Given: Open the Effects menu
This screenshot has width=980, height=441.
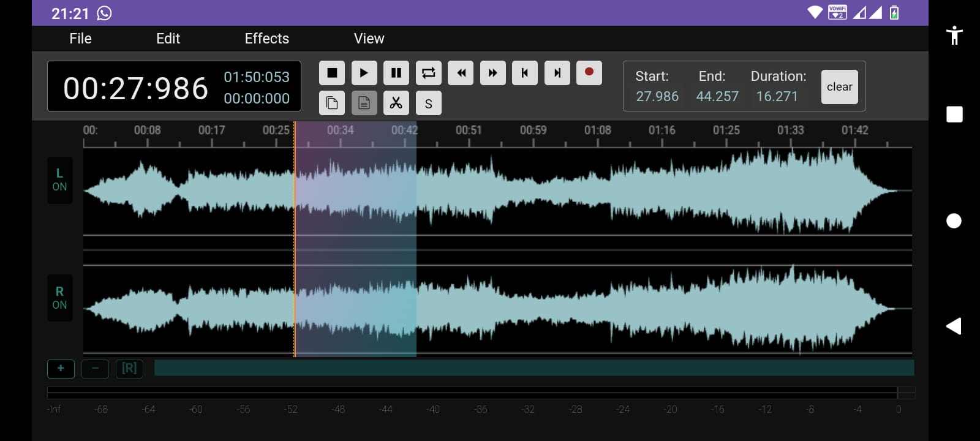Looking at the screenshot, I should coord(266,39).
